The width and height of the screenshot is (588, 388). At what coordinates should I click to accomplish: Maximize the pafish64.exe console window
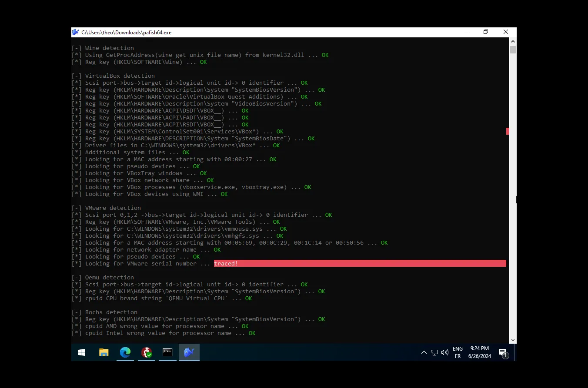486,32
